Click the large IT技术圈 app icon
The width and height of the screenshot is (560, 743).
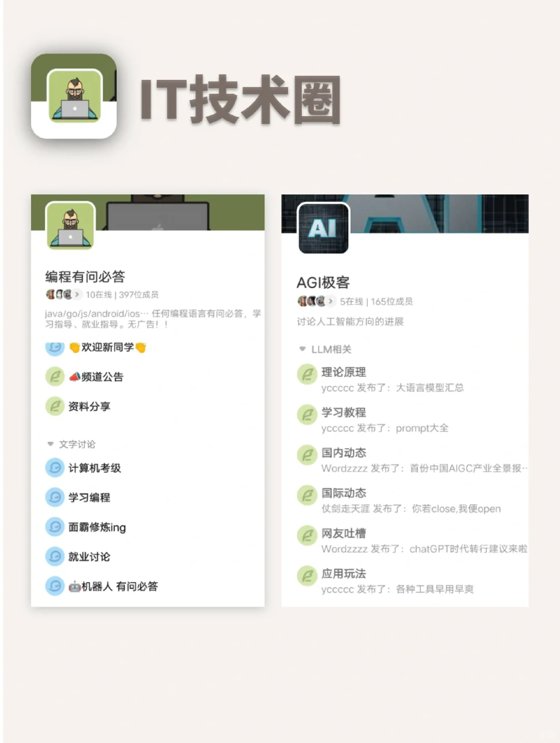click(74, 96)
